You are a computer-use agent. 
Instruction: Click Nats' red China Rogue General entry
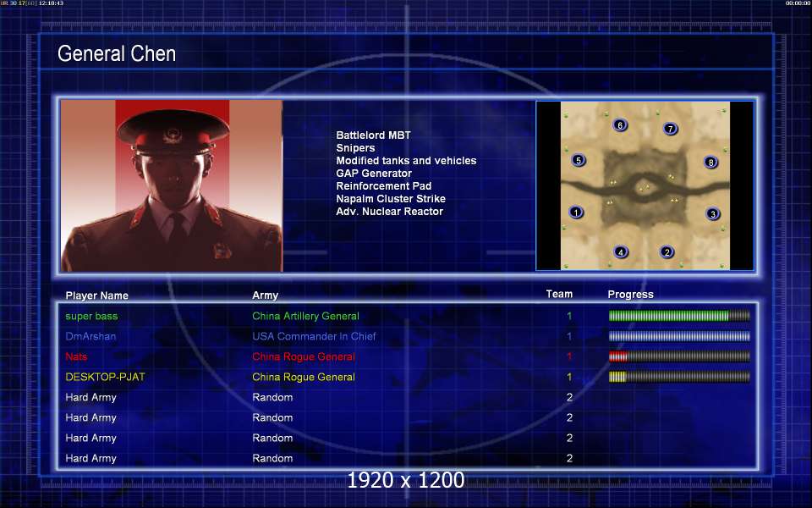click(304, 356)
